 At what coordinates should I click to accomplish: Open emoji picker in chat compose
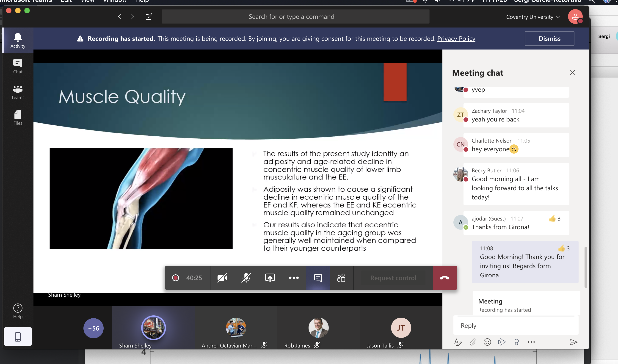point(487,342)
